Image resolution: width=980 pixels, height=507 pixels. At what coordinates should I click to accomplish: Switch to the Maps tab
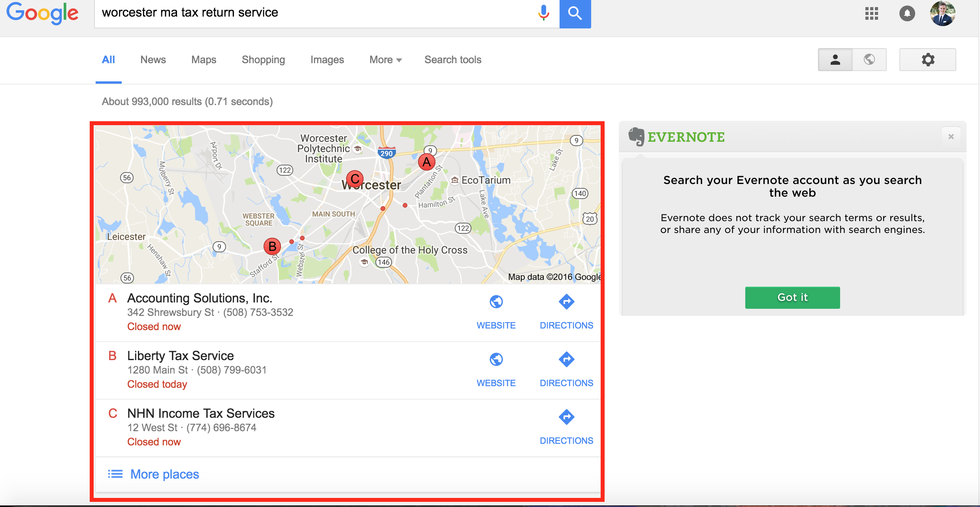click(204, 60)
